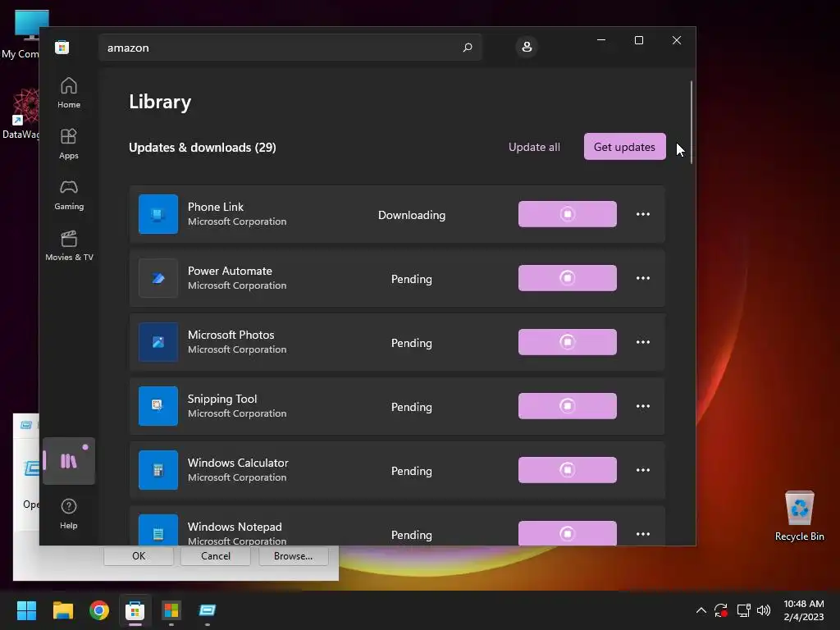Image resolution: width=840 pixels, height=630 pixels.
Task: Open the Movies & TV section
Action: [69, 246]
